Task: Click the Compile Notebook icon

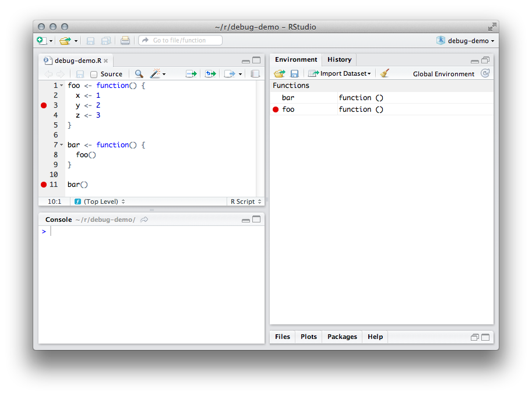Action: point(255,73)
